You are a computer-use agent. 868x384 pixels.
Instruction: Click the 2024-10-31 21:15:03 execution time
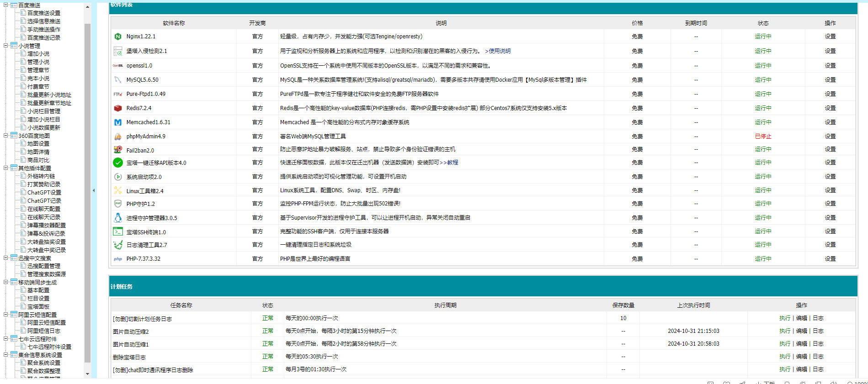click(x=693, y=331)
